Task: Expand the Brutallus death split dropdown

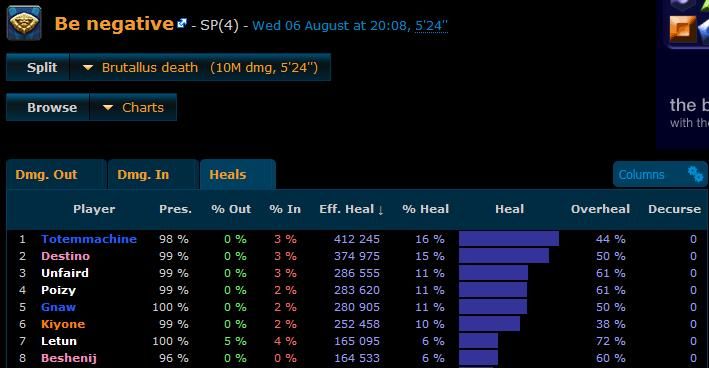Action: [200, 67]
